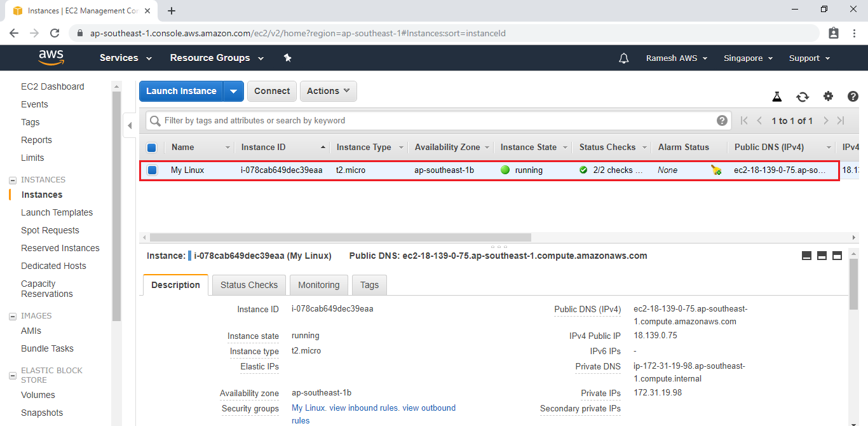
Task: Open Spot Requests in sidebar
Action: pyautogui.click(x=50, y=230)
